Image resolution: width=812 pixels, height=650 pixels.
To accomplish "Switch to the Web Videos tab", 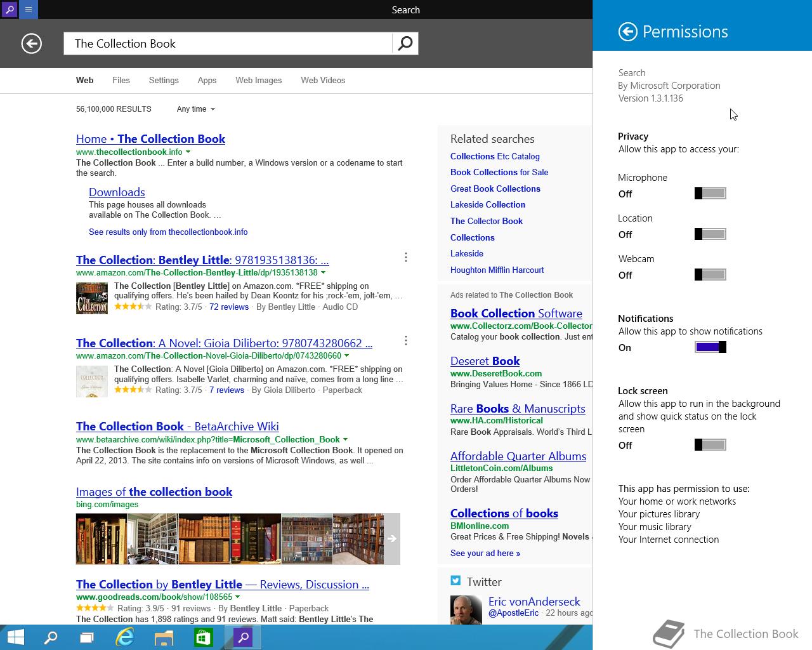I will [x=323, y=81].
